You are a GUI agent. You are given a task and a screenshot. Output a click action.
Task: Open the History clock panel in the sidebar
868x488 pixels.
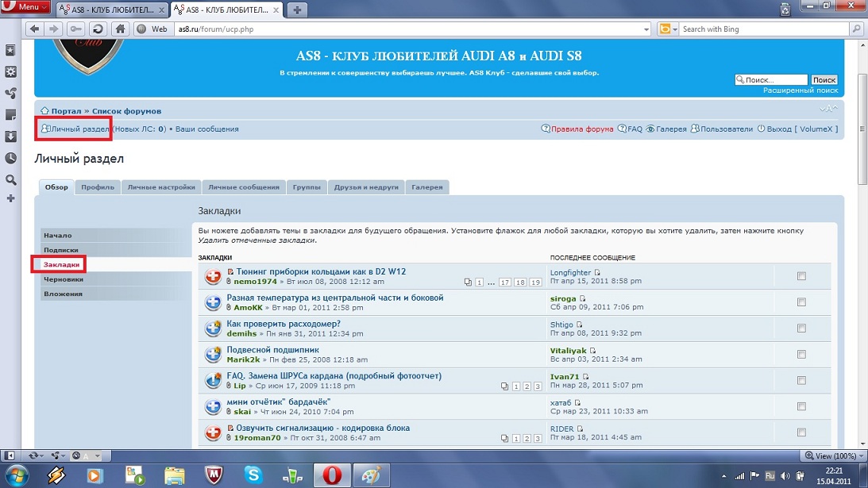(x=10, y=158)
